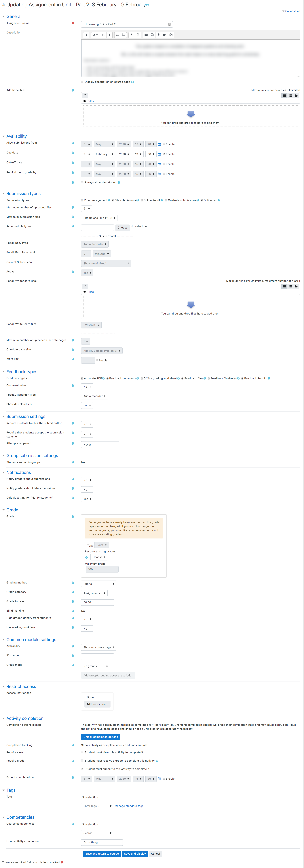Show help for Grading method

[73, 583]
